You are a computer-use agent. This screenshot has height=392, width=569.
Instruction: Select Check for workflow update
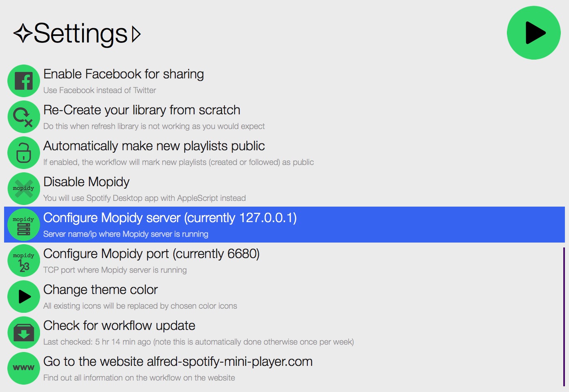284,332
